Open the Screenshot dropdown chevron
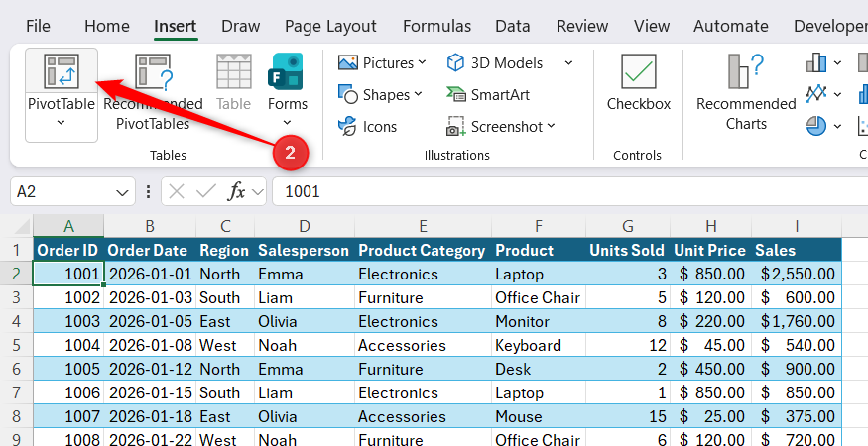 pos(552,126)
